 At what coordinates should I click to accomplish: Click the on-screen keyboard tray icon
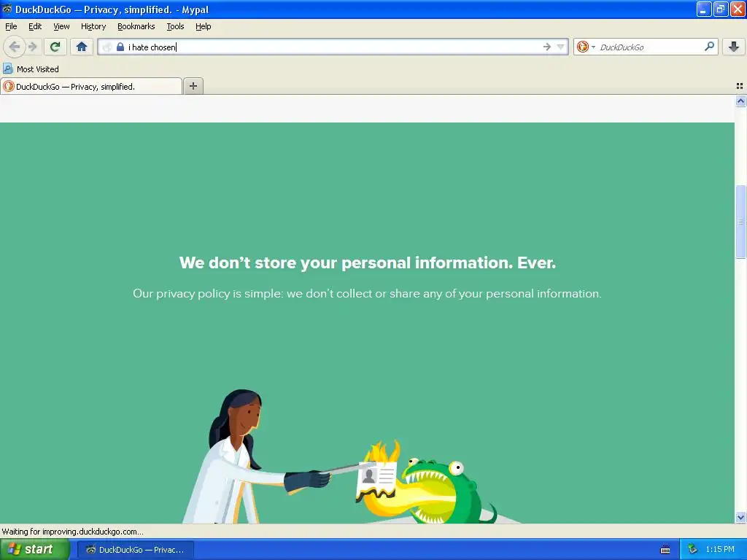665,550
